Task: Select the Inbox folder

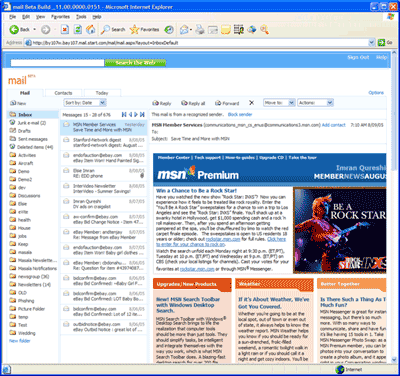Action: point(33,114)
